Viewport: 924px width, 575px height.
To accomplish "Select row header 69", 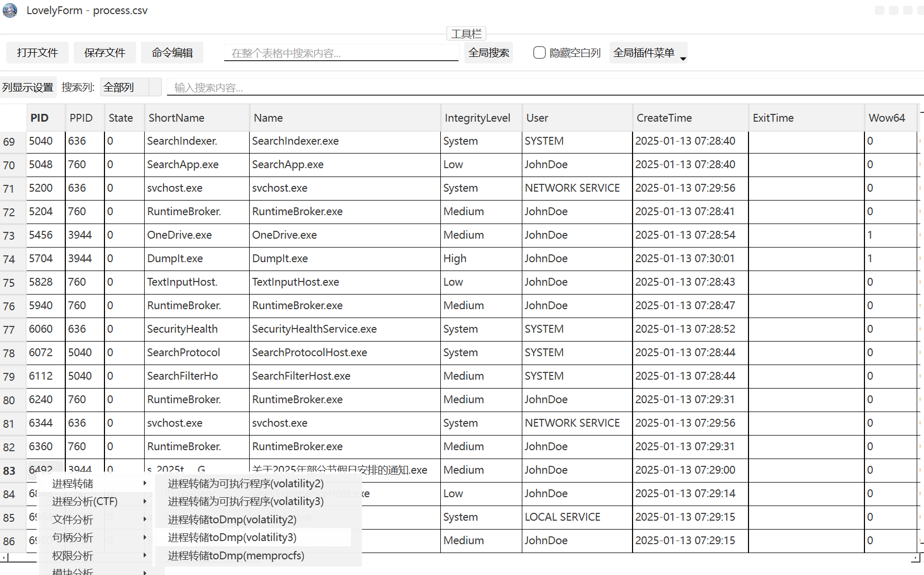I will (x=13, y=142).
